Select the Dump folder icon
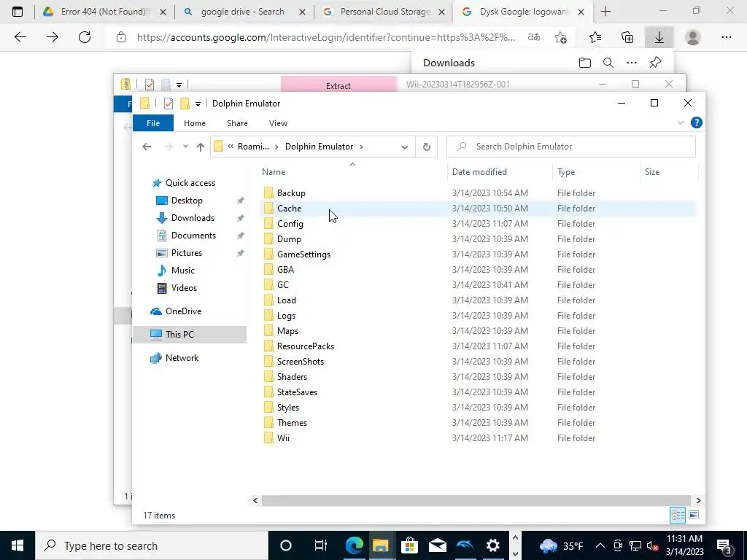This screenshot has width=747, height=560. (268, 238)
